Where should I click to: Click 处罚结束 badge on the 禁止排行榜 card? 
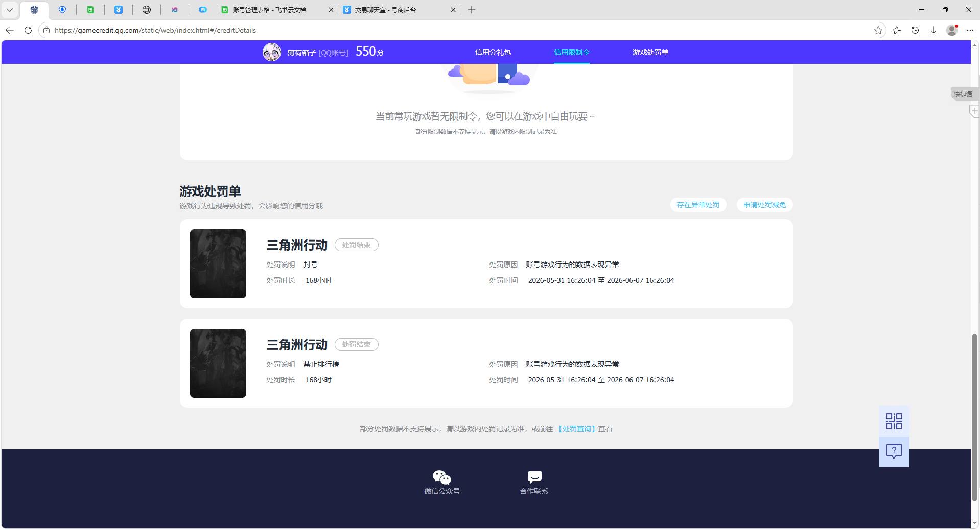coord(356,344)
